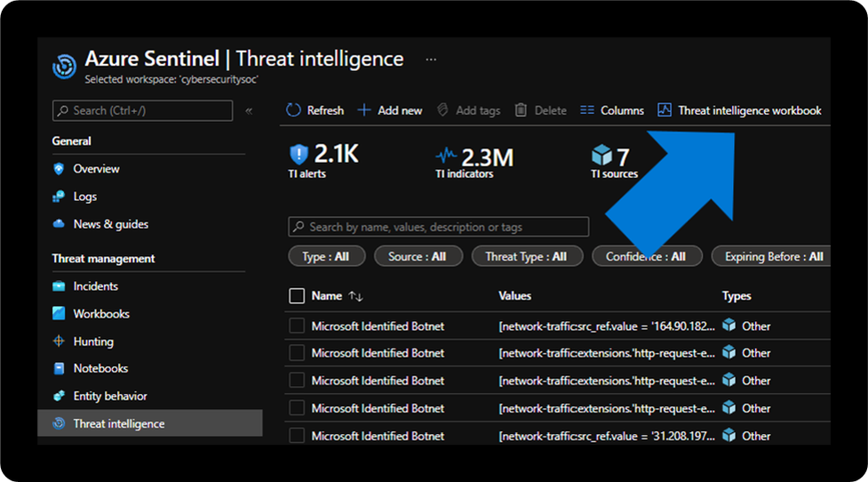Click the 2.1K TI alerts count
Screen dimensions: 868x482
coord(337,154)
